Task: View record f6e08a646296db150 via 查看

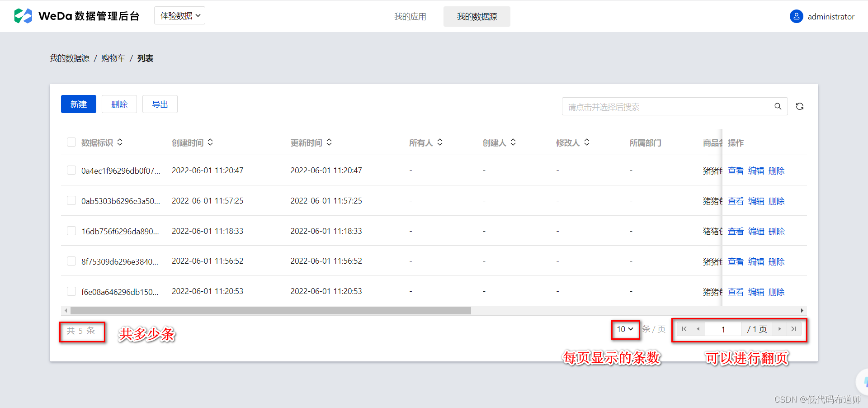Action: [736, 292]
